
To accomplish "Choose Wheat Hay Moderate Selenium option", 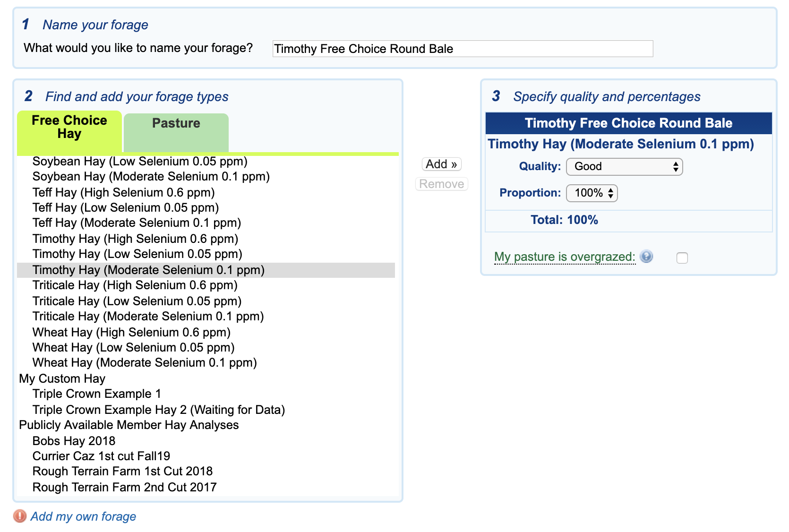I will tap(144, 362).
